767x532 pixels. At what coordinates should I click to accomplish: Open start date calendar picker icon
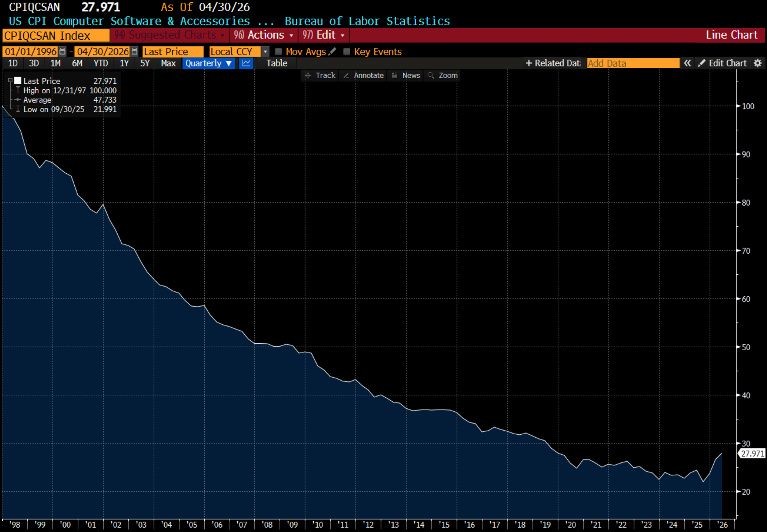click(62, 51)
